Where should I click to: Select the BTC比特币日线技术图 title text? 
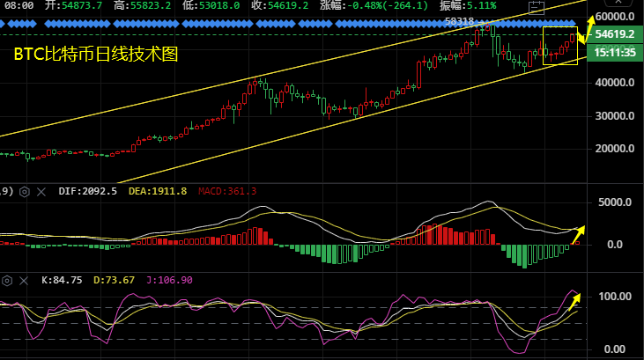[96, 55]
